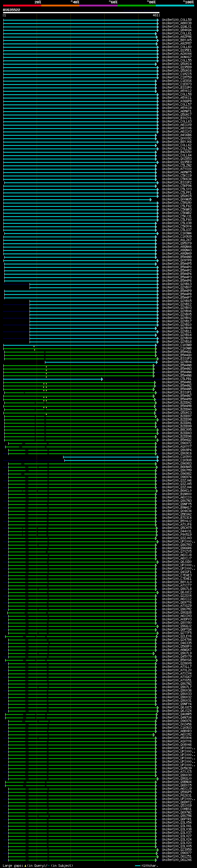This screenshot has height=868, width=197.
Task: Select hit label UniRef100_B3XZY1
Action: [x=177, y=118]
